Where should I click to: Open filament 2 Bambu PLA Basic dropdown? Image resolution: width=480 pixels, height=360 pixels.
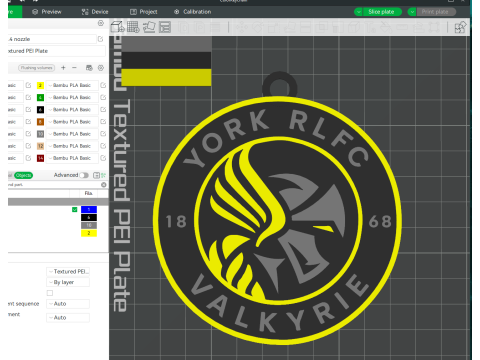72,85
